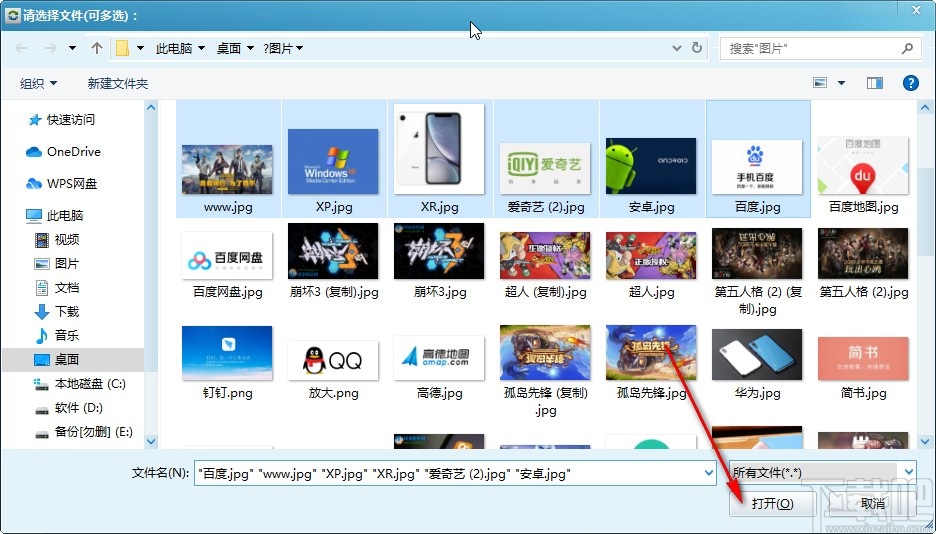Select www.jpg thumbnail
The width and height of the screenshot is (936, 534).
227,169
